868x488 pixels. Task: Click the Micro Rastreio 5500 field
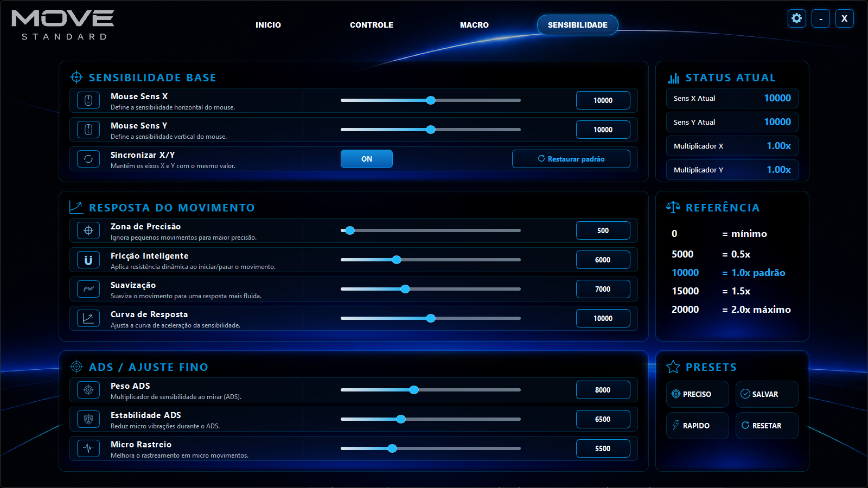[603, 448]
